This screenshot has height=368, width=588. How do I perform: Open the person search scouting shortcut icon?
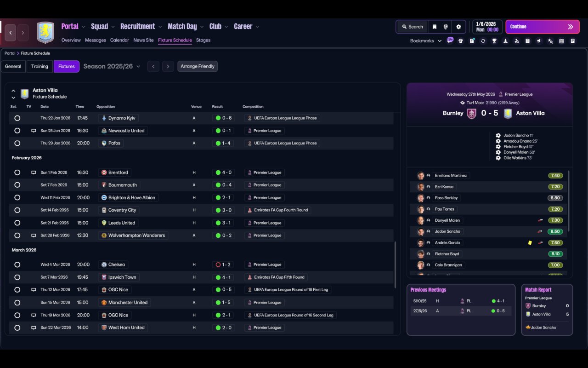click(x=517, y=41)
